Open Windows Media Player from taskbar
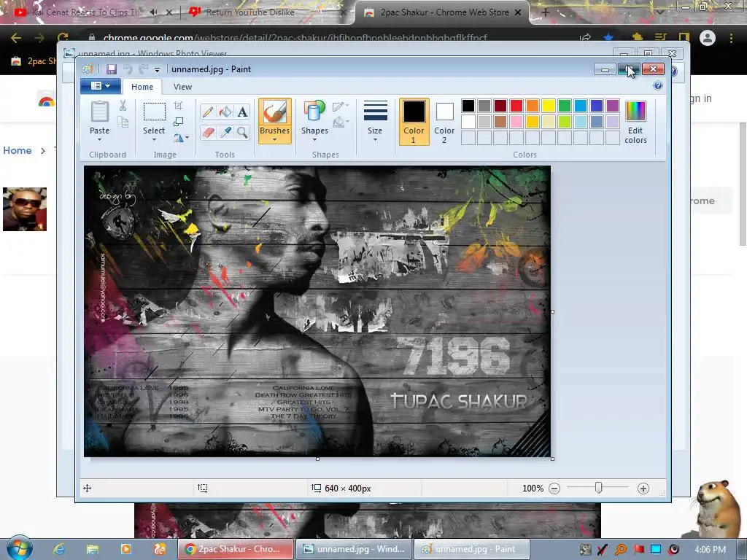This screenshot has width=747, height=560. pyautogui.click(x=125, y=549)
